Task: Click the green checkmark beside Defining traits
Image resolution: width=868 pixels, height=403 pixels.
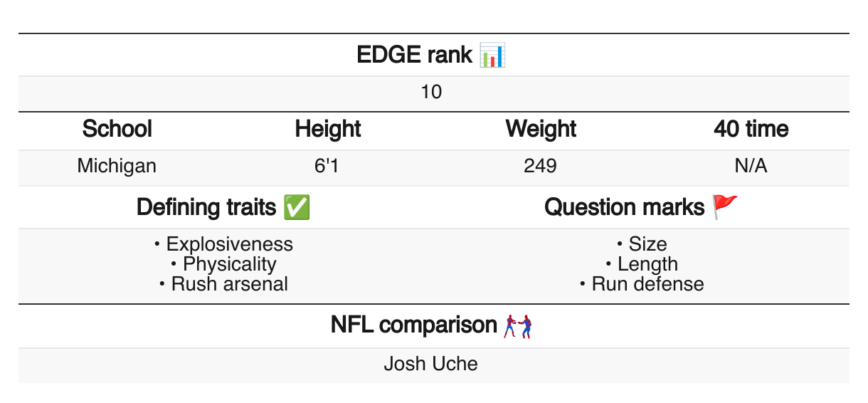Action: 296,207
